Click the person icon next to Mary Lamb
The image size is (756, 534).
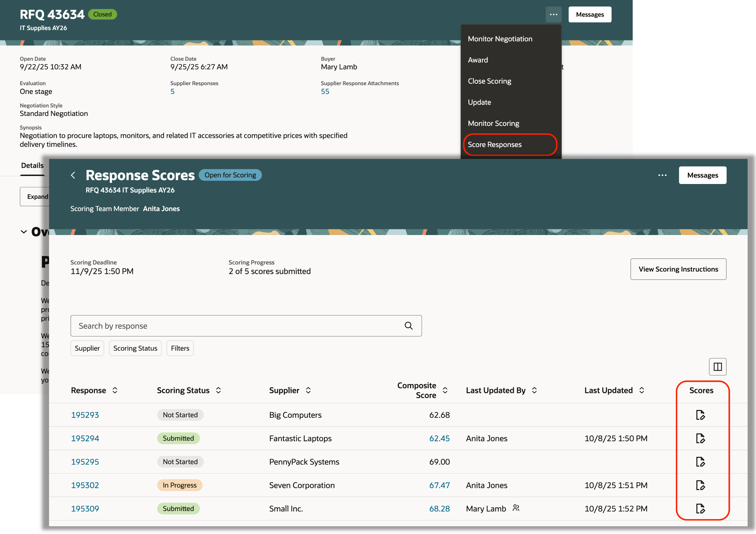coord(515,508)
